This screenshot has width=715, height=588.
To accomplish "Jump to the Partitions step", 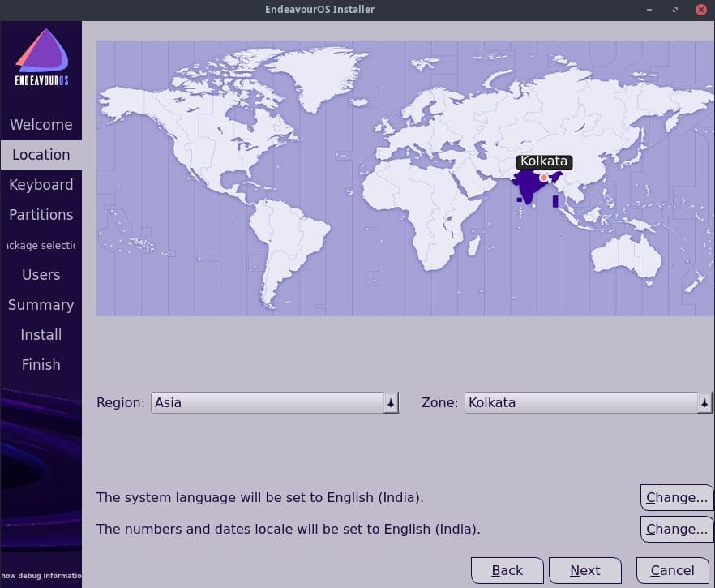I will pyautogui.click(x=41, y=215).
